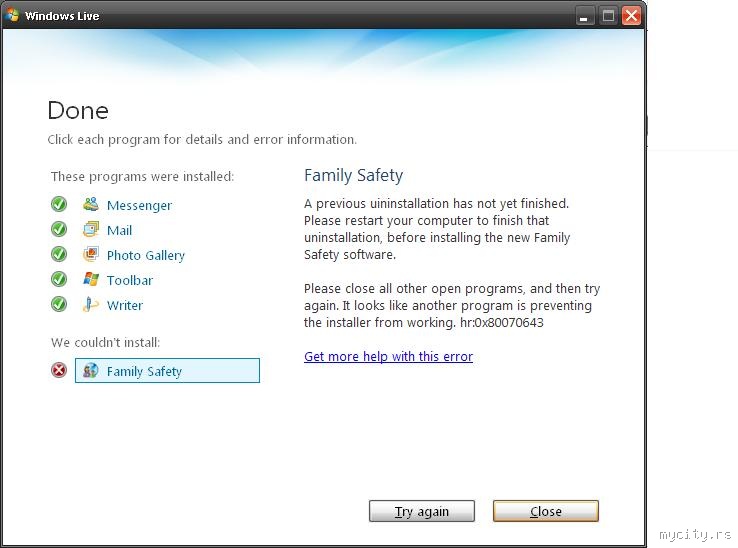738x548 pixels.
Task: Open Messenger installation details
Action: 139,205
